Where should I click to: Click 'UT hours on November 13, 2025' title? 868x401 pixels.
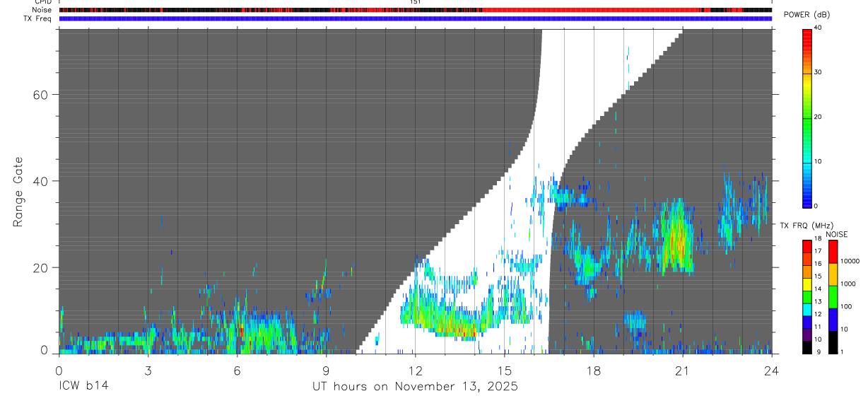click(416, 387)
